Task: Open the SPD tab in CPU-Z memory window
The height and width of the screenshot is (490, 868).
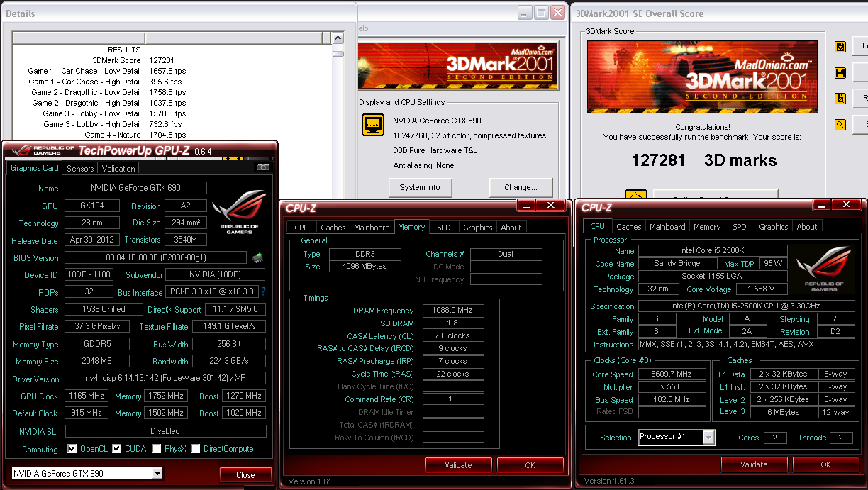Action: (x=444, y=228)
